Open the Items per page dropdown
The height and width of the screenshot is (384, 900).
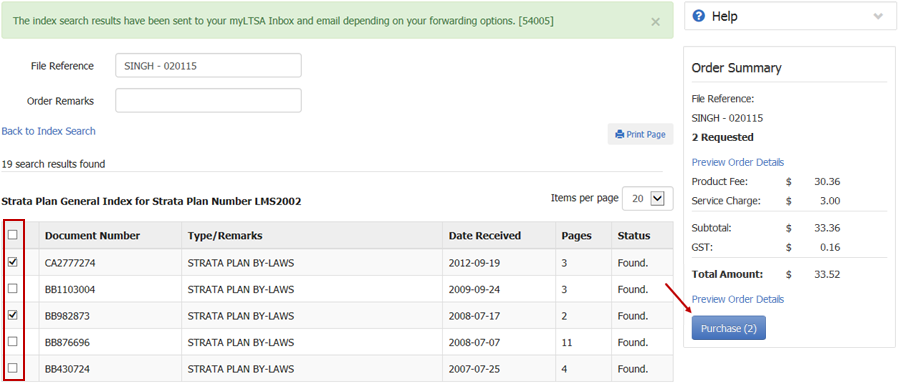(x=647, y=199)
